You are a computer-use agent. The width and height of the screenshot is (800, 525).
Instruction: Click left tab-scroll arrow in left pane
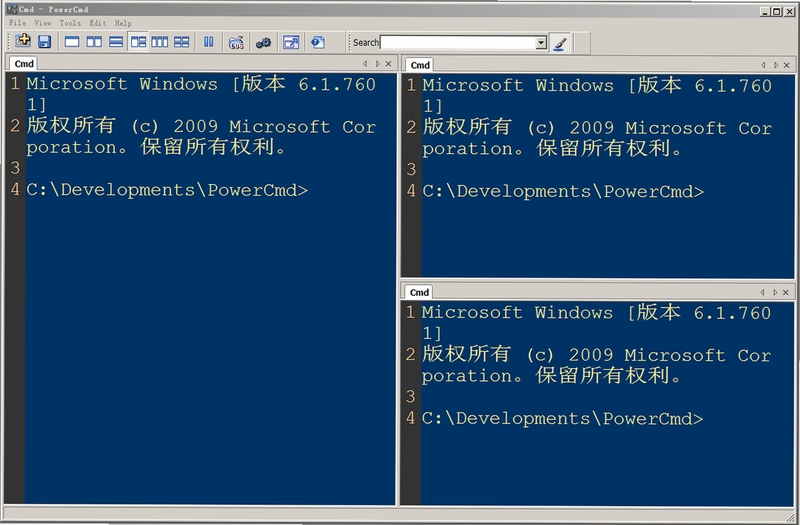tap(365, 64)
